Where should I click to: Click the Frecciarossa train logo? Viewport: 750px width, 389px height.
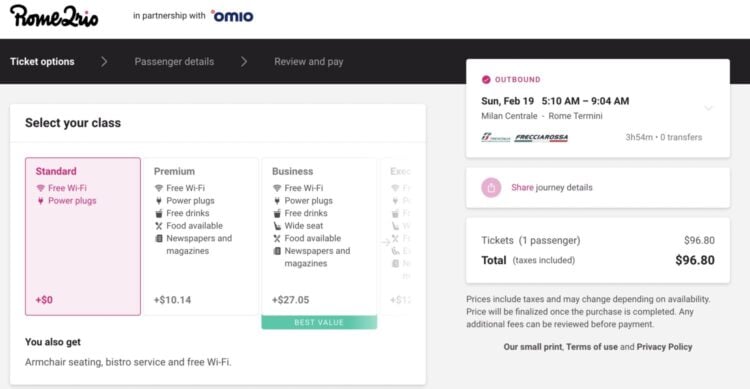(541, 138)
